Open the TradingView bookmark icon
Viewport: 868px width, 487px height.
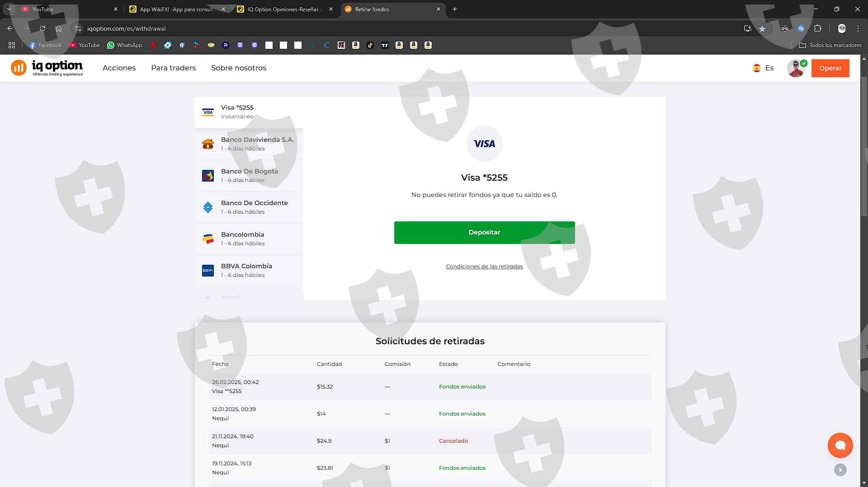tap(385, 45)
